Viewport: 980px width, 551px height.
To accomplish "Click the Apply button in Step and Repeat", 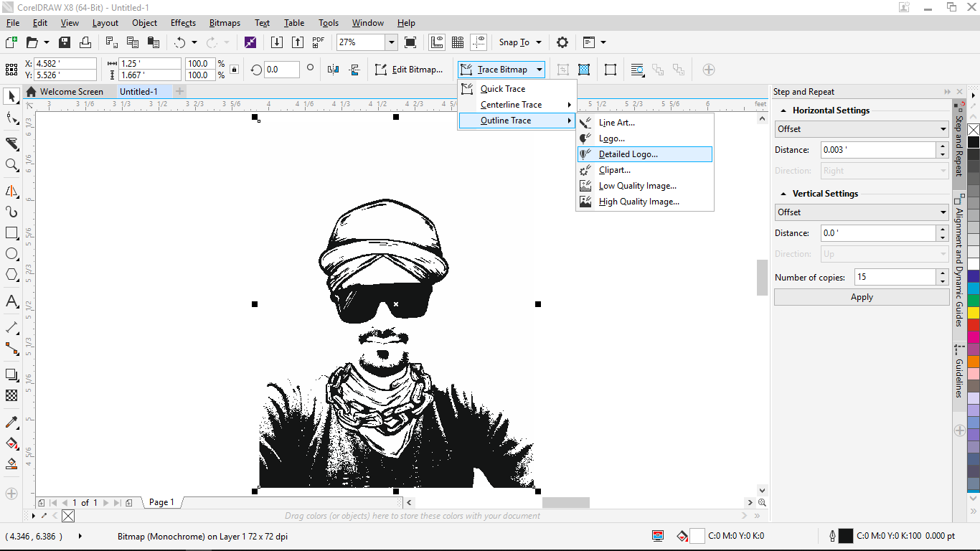I will 861,297.
